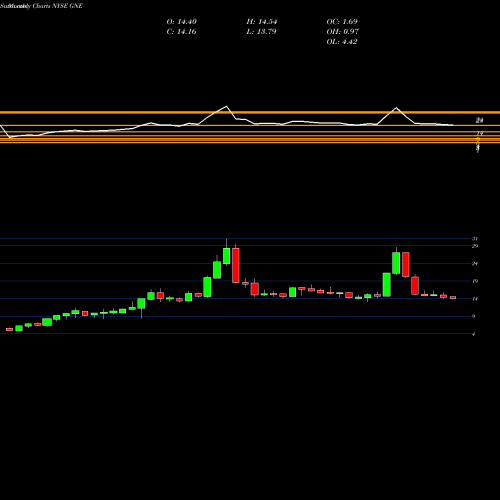The width and height of the screenshot is (500, 500).
Task: Click the 4 price axis label
Action: pyautogui.click(x=473, y=334)
